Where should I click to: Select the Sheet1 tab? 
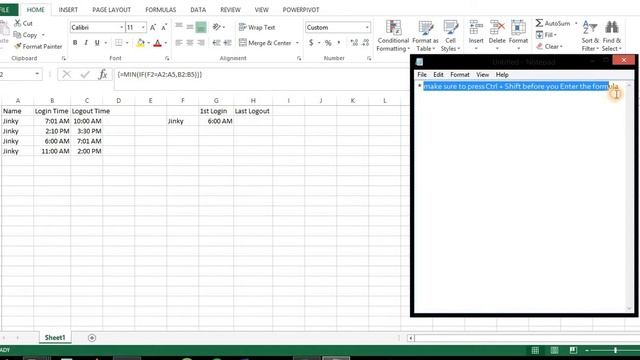[x=55, y=338]
